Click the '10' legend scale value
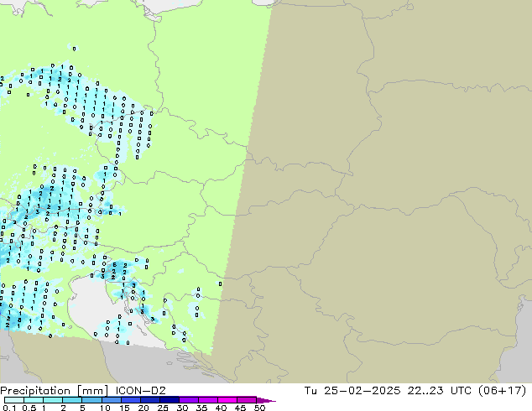532x411 pixels. [x=105, y=408]
